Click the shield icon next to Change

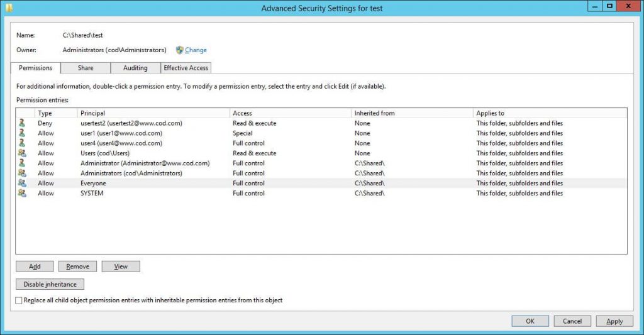click(180, 50)
